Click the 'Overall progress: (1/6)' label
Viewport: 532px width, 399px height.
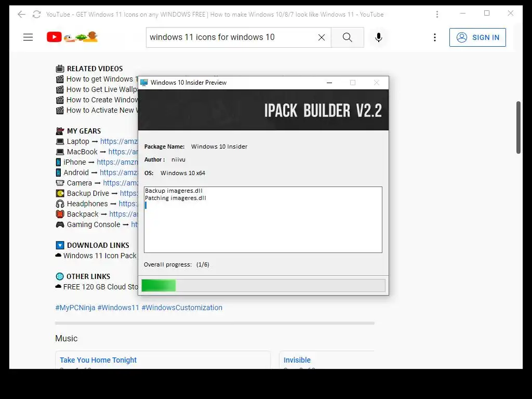pos(177,264)
